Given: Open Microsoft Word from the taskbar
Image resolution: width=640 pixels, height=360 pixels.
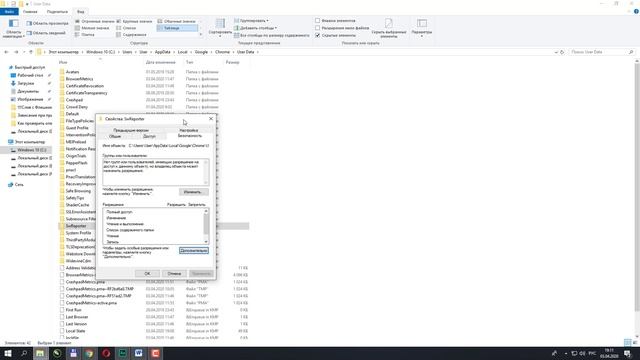Looking at the screenshot, I should pyautogui.click(x=139, y=353).
